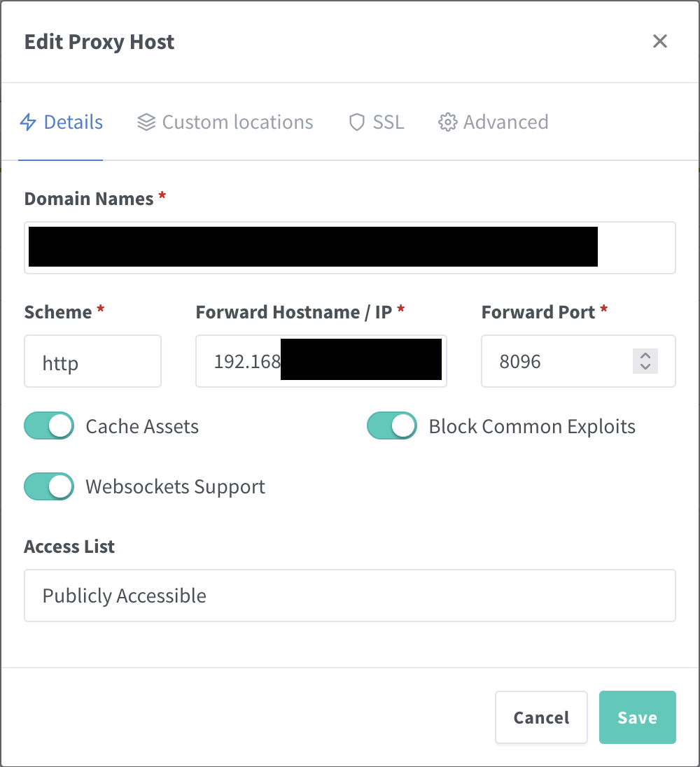Switch to the Custom locations tab
The height and width of the screenshot is (767, 700).
237,122
